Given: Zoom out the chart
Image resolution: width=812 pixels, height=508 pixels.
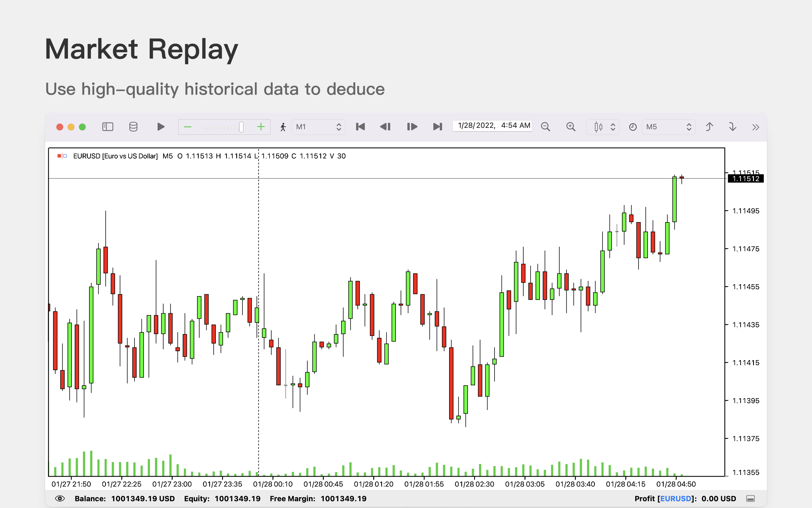Looking at the screenshot, I should (545, 127).
